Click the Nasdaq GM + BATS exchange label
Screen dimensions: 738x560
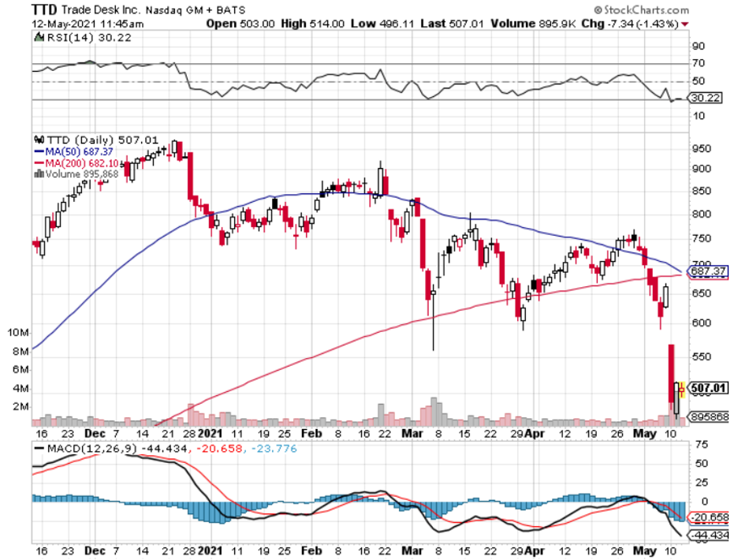196,10
